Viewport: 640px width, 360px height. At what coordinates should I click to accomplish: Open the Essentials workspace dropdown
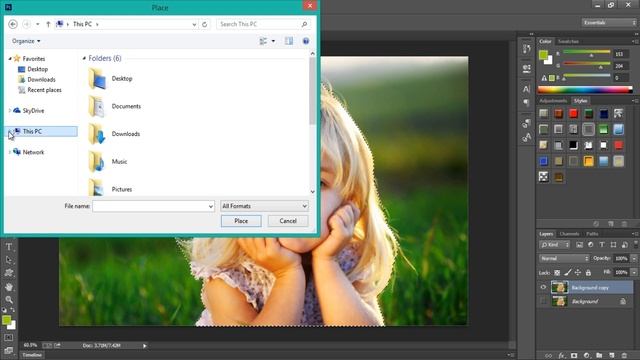(x=609, y=23)
